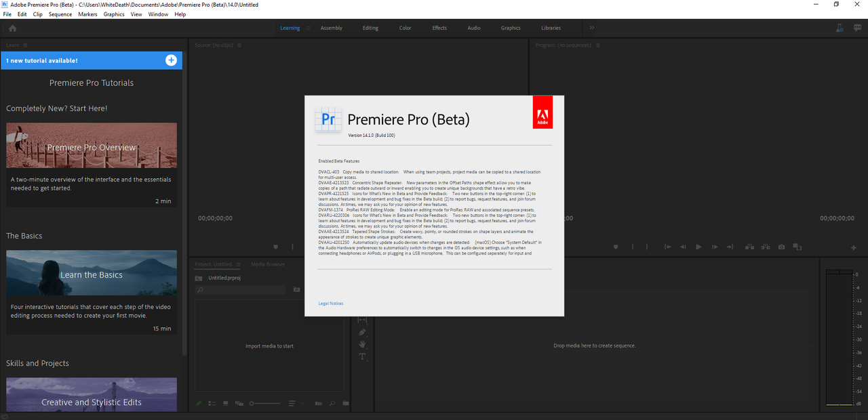Select the Slip tool above the Pen tool
The height and width of the screenshot is (420, 868).
click(x=361, y=320)
